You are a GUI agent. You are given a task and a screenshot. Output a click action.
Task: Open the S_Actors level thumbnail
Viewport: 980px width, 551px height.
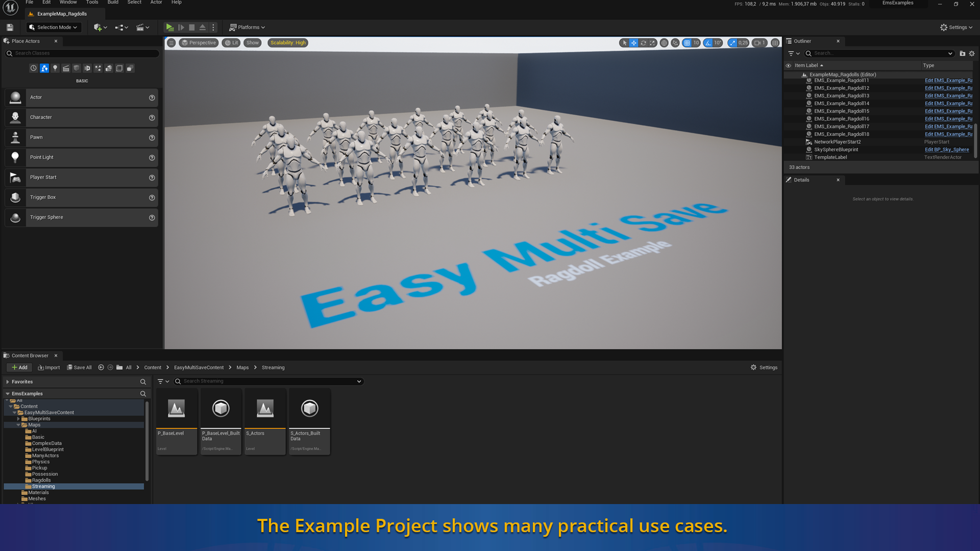pos(265,409)
